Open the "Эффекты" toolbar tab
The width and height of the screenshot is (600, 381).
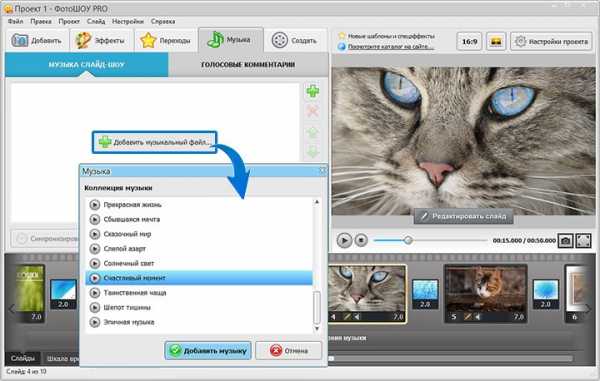pos(101,41)
